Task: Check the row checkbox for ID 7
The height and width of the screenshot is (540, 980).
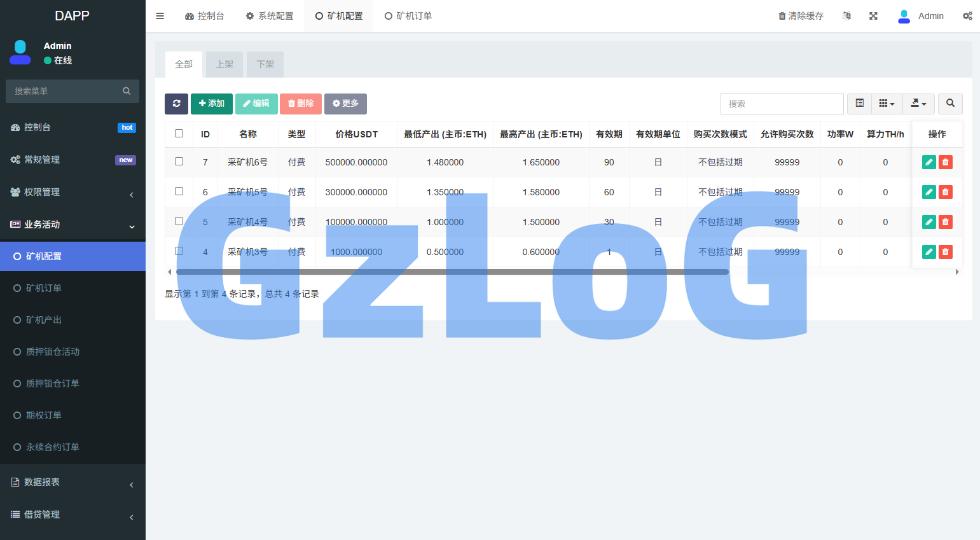Action: tap(179, 162)
